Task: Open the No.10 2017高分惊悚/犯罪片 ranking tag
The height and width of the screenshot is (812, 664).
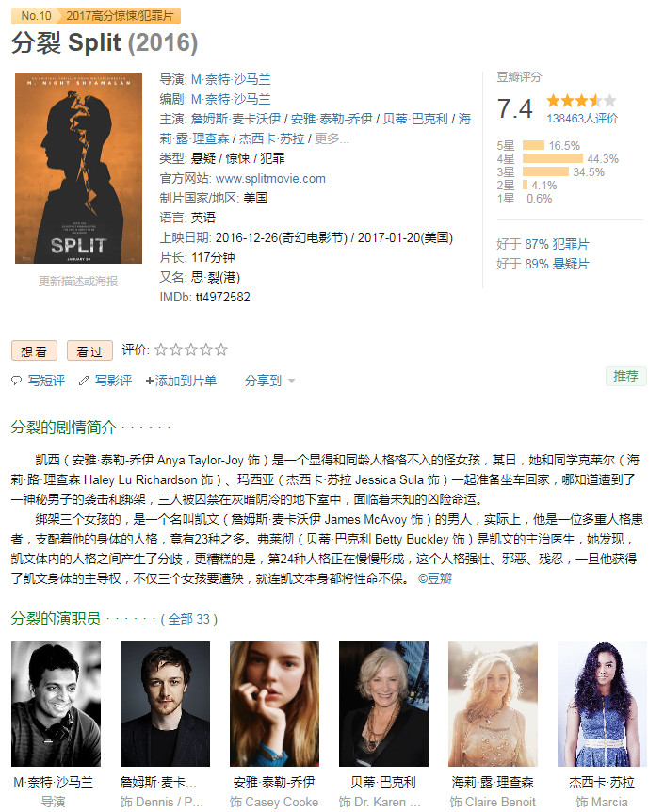Action: coord(96,15)
